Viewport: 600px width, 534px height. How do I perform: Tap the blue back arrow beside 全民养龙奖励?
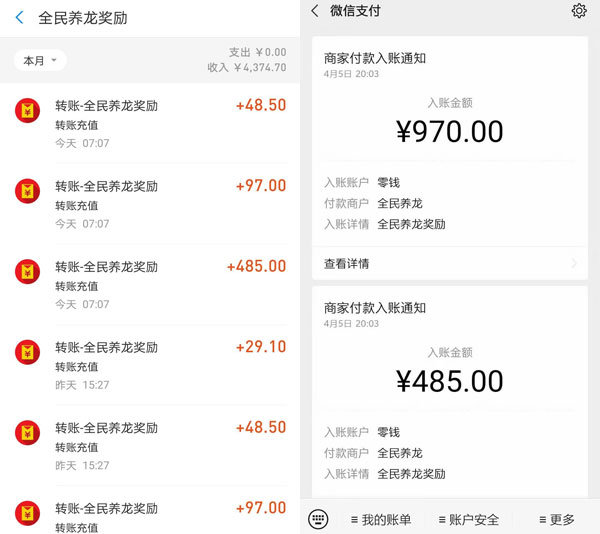click(20, 18)
